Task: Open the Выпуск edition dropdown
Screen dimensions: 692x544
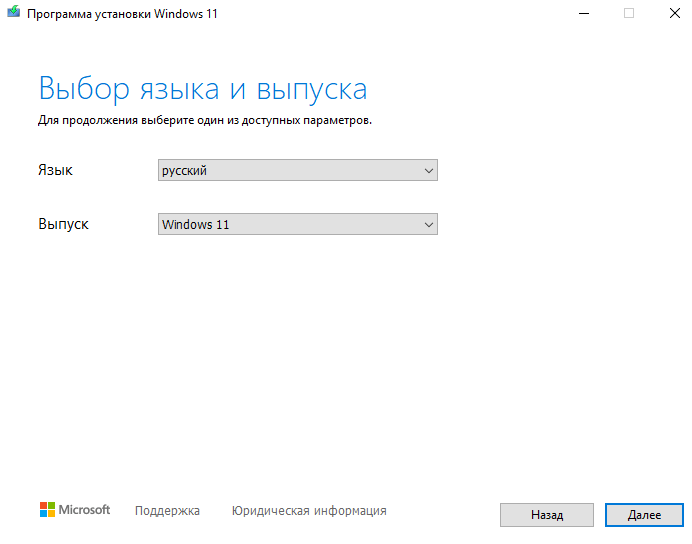Action: click(x=298, y=224)
